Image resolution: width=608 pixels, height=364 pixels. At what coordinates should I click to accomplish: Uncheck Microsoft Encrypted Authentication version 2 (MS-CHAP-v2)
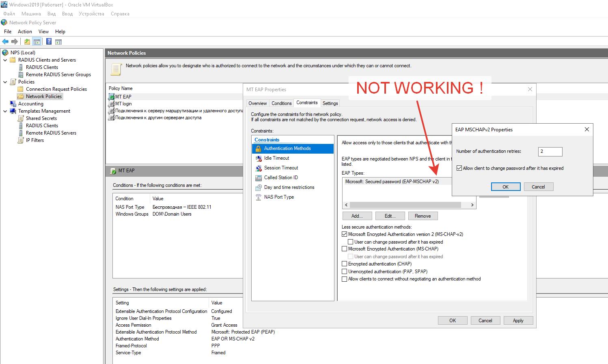point(345,234)
